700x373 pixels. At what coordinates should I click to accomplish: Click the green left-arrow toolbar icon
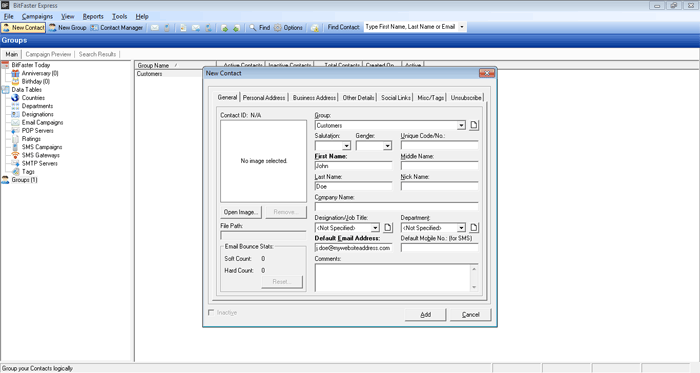pos(237,28)
